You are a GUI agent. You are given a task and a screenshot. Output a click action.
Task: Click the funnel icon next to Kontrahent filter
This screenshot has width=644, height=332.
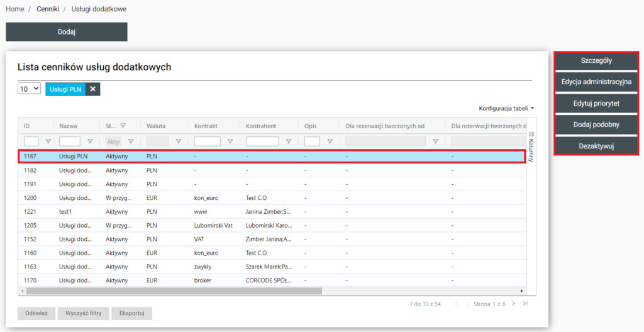[287, 141]
